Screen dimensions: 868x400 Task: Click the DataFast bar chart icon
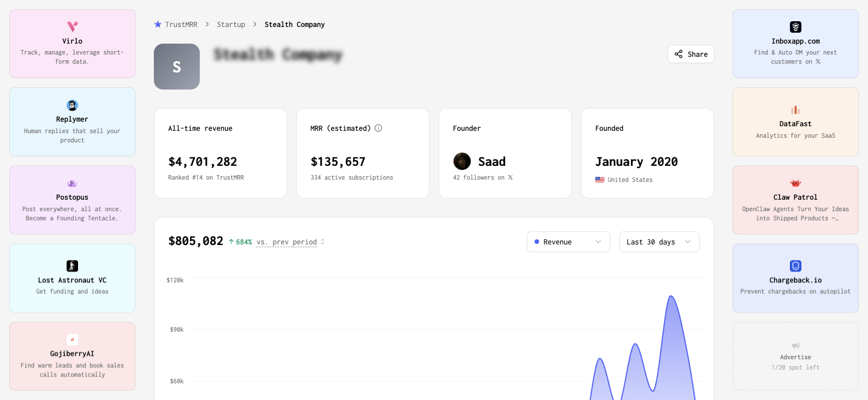pyautogui.click(x=796, y=110)
